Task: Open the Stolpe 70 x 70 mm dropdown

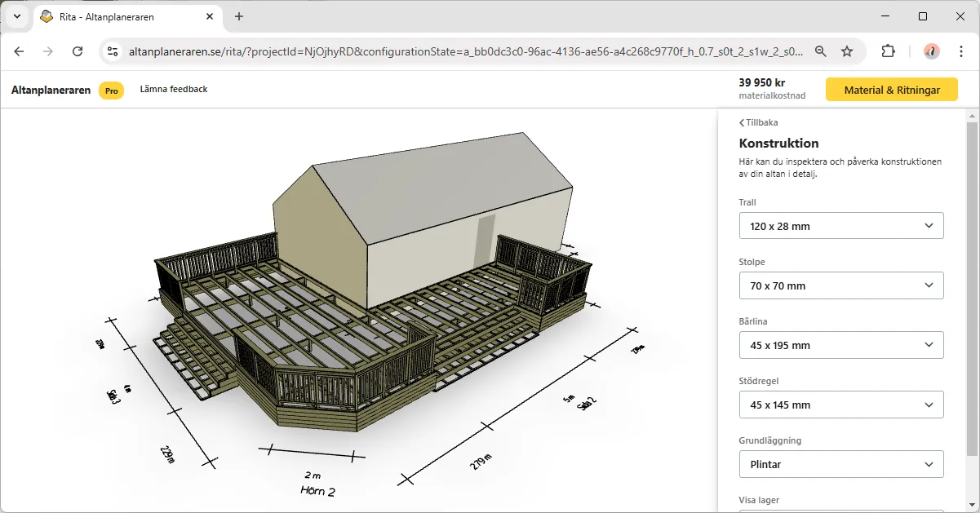Action: pyautogui.click(x=840, y=285)
